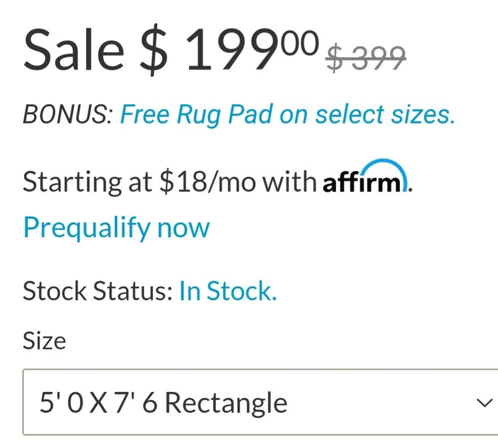Click the $199 sale price

click(x=228, y=51)
